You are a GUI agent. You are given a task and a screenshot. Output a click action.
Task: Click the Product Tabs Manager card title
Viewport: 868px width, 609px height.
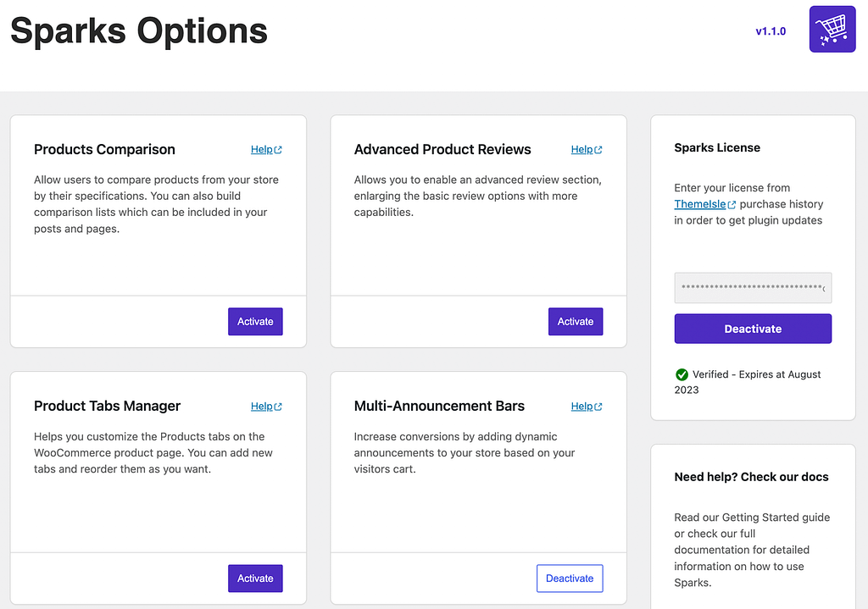pyautogui.click(x=108, y=406)
